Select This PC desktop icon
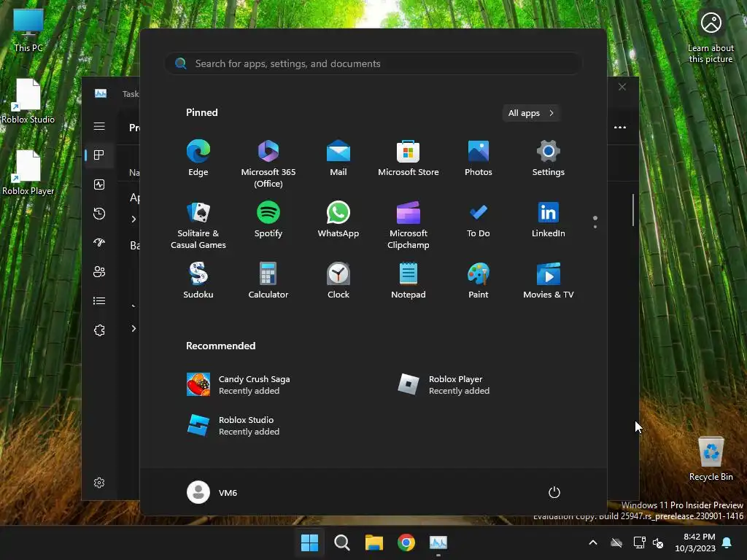747x560 pixels. tap(28, 30)
